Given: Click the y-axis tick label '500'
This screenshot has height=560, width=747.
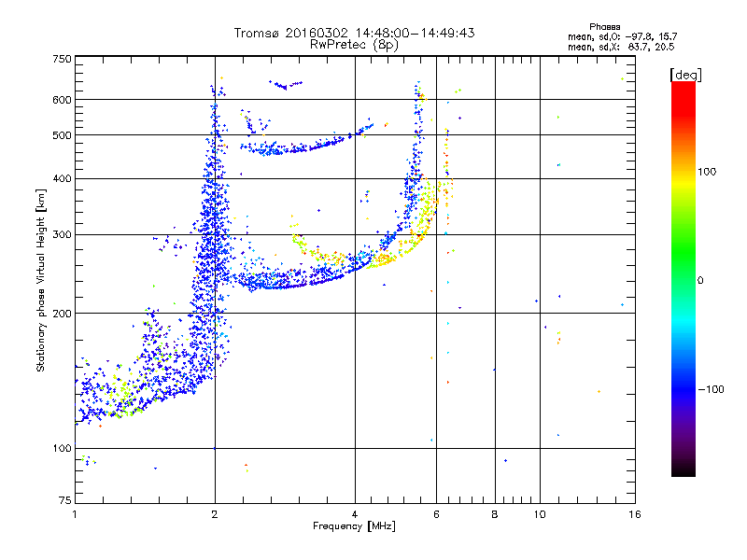Looking at the screenshot, I should 62,135.
